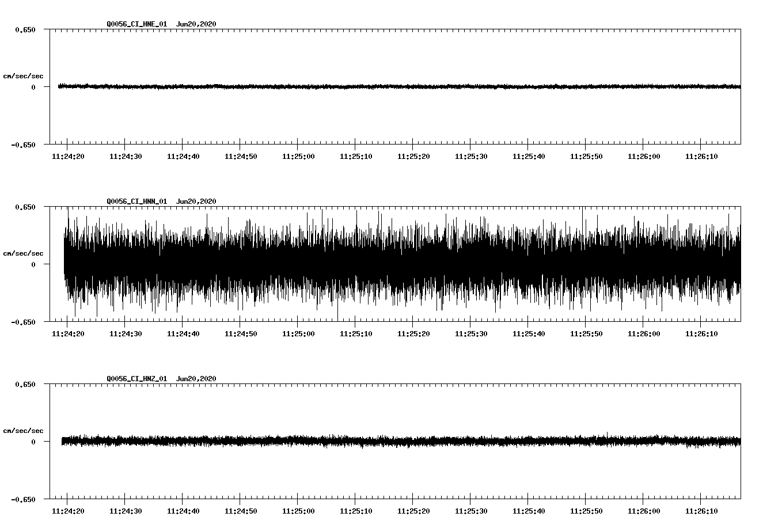Click 11:26:00 time label under HNZ plot
This screenshot has width=782, height=532.
[x=644, y=511]
